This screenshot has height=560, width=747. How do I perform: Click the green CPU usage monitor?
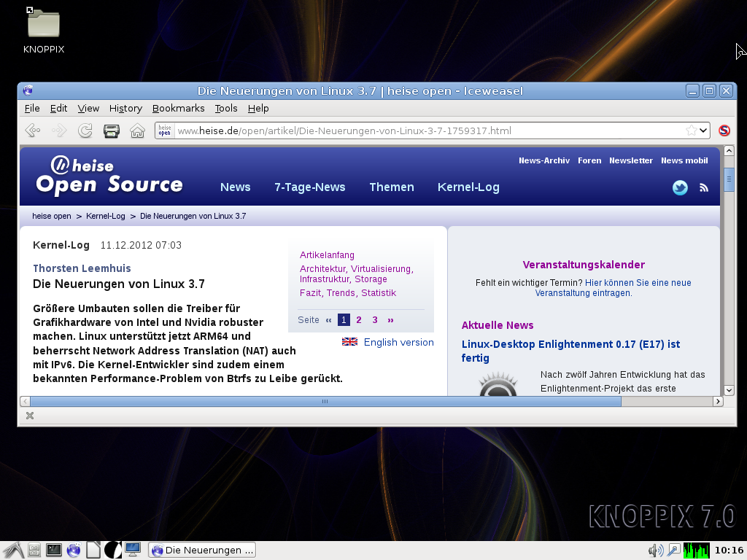696,551
